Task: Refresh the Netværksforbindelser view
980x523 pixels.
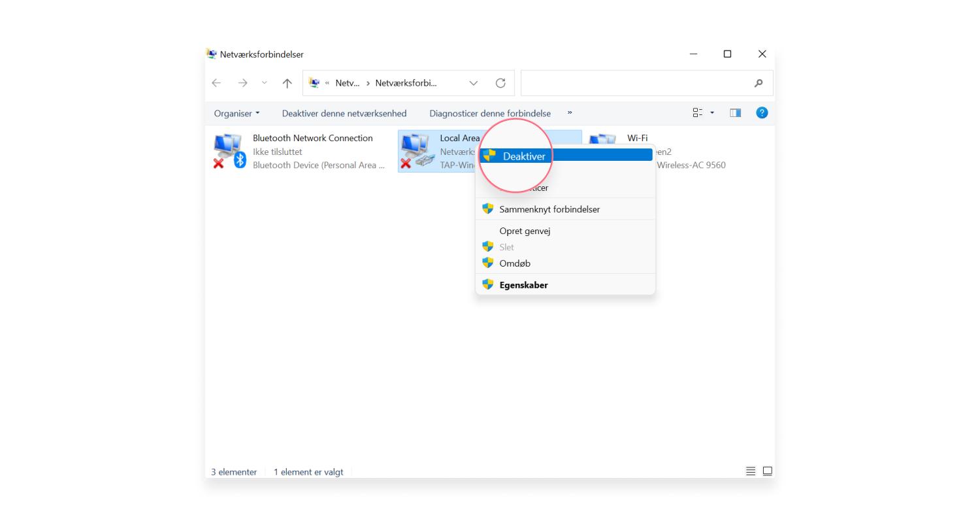Action: [500, 83]
